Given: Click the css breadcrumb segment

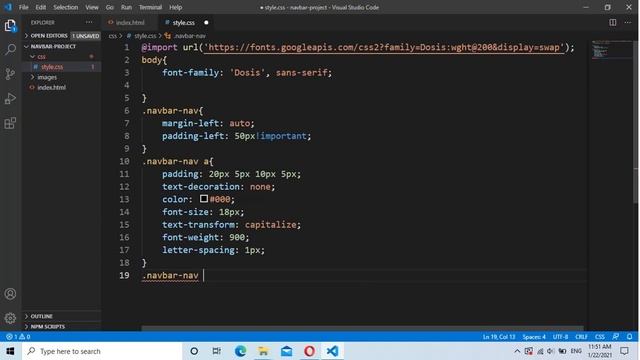Looking at the screenshot, I should [x=113, y=36].
